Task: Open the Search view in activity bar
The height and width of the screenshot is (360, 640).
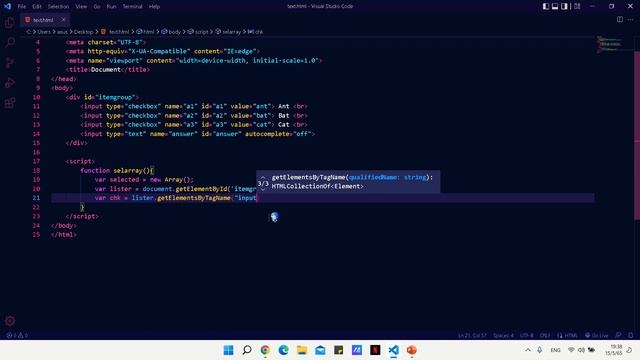Action: 10,42
